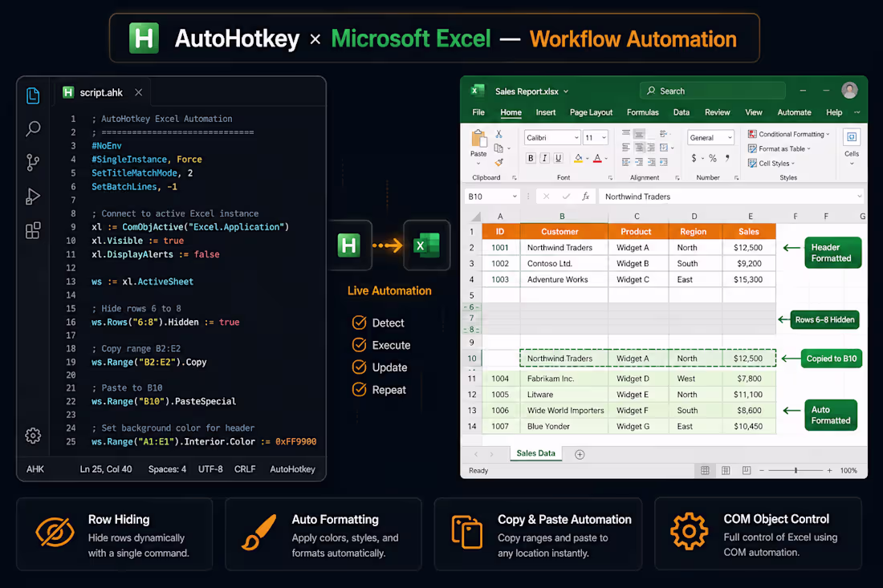Toggle Bold formatting
This screenshot has height=588, width=883.
(531, 158)
